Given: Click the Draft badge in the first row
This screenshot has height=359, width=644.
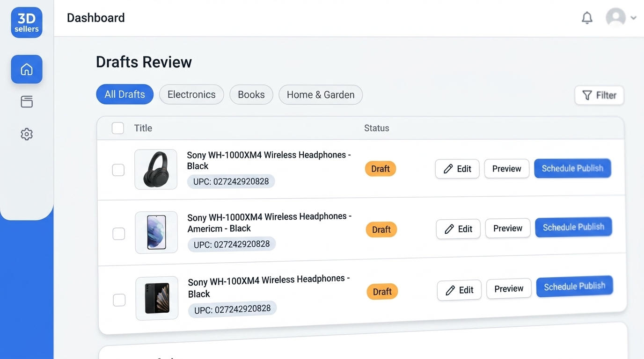Looking at the screenshot, I should pos(381,169).
